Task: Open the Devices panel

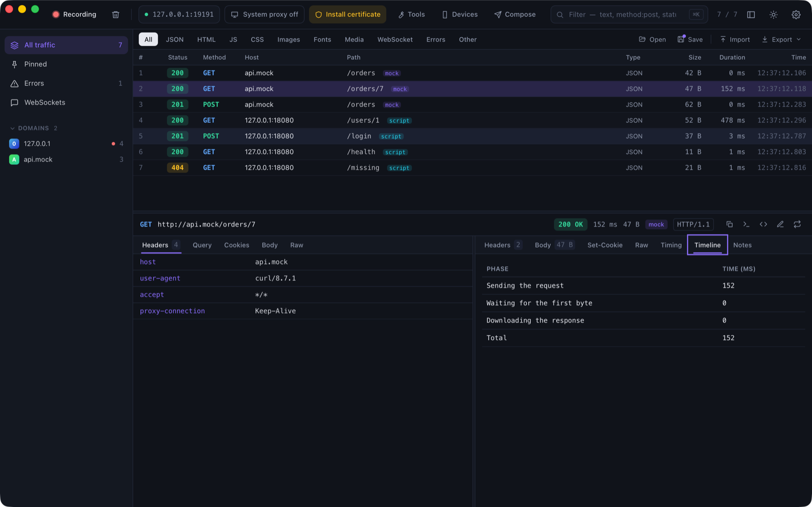Action: [x=459, y=14]
